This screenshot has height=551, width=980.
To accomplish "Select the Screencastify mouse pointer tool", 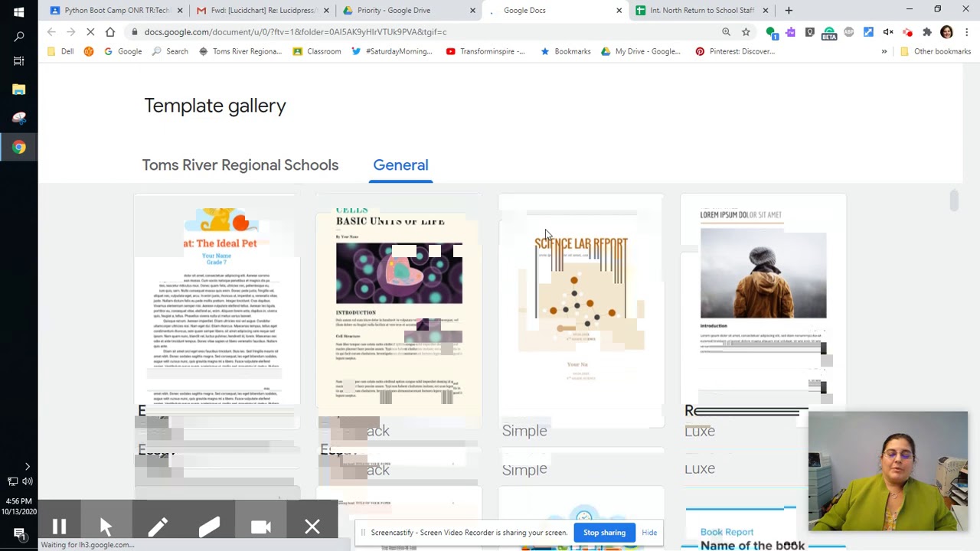I will tap(106, 527).
